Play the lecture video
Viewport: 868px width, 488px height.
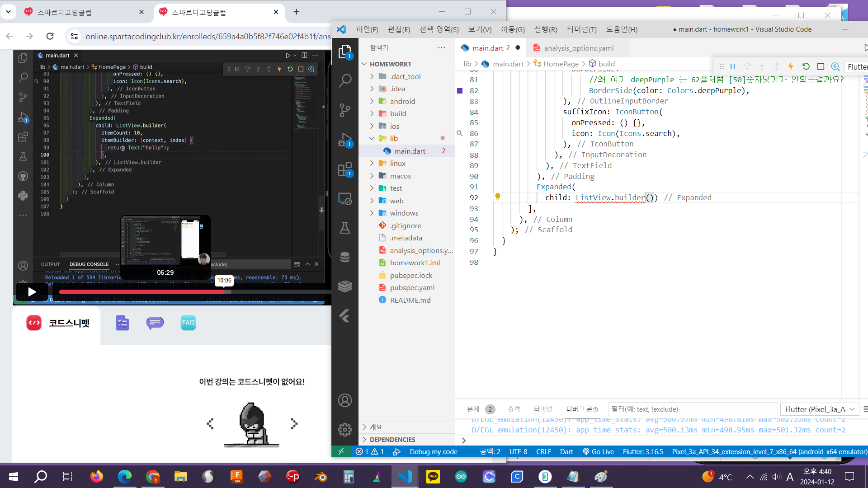tap(32, 292)
